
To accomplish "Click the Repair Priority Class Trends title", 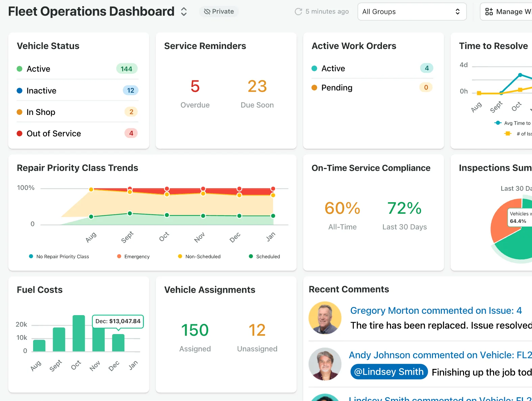I will pos(77,168).
